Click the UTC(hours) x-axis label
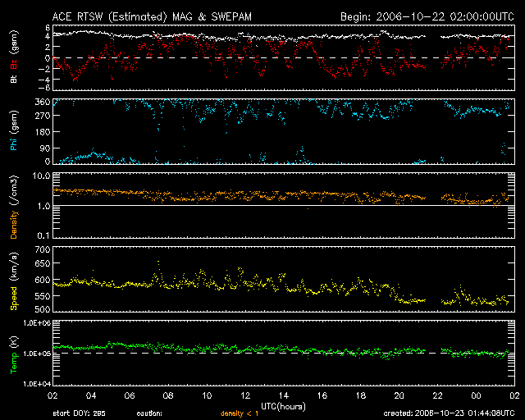The height and width of the screenshot is (420, 525). click(x=283, y=405)
